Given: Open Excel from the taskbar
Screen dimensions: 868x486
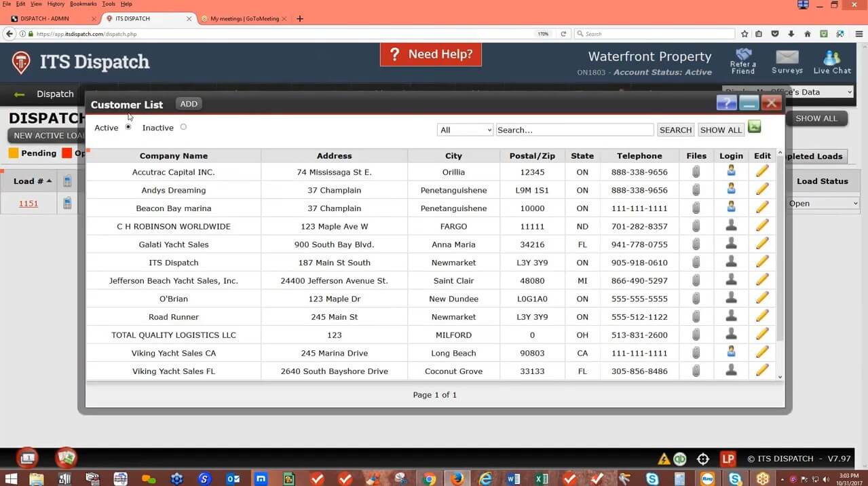Looking at the screenshot, I should coord(542,479).
